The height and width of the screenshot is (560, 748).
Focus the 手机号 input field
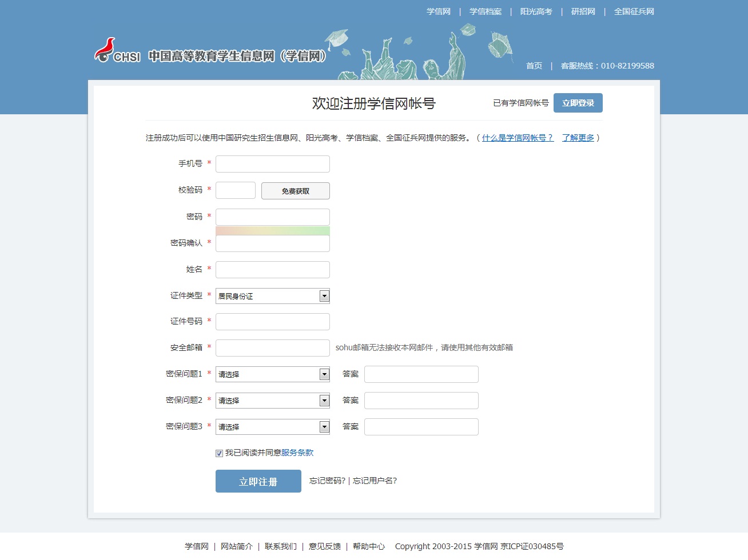(273, 164)
